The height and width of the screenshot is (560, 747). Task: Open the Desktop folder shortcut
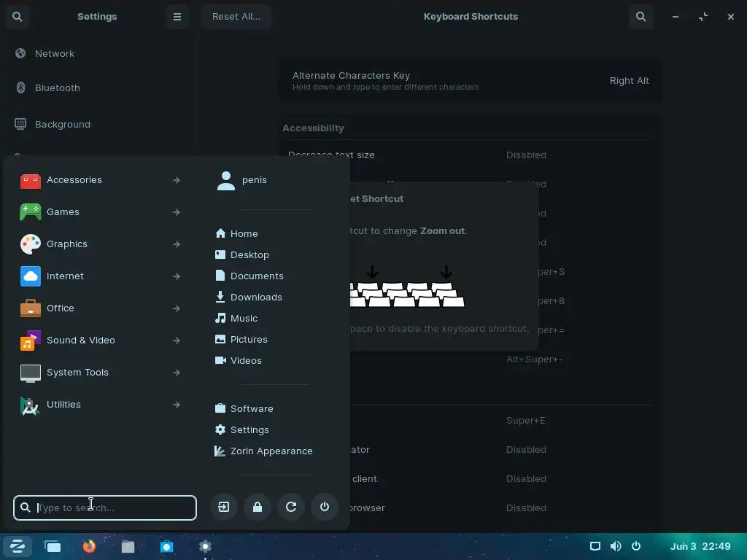click(x=242, y=254)
